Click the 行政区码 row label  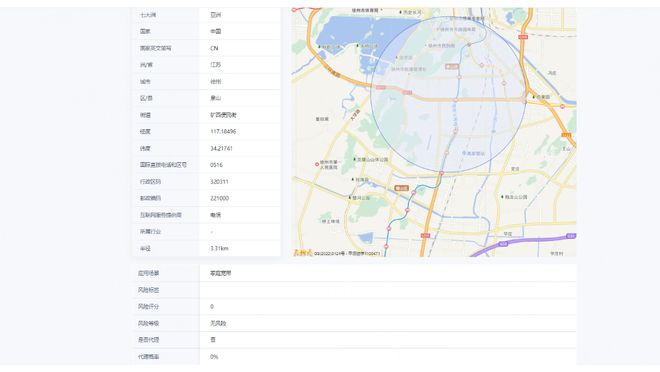coord(150,181)
